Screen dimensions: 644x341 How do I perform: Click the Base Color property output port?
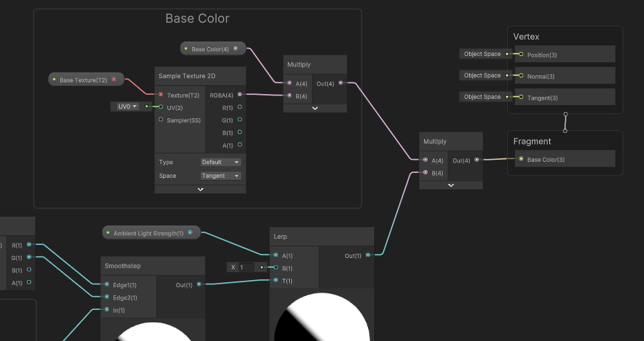click(x=236, y=48)
